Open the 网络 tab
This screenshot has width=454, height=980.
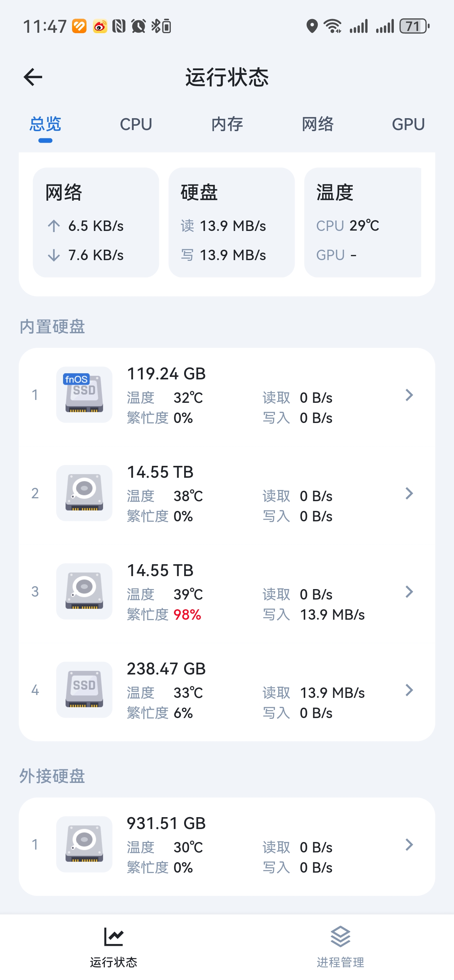pos(318,124)
